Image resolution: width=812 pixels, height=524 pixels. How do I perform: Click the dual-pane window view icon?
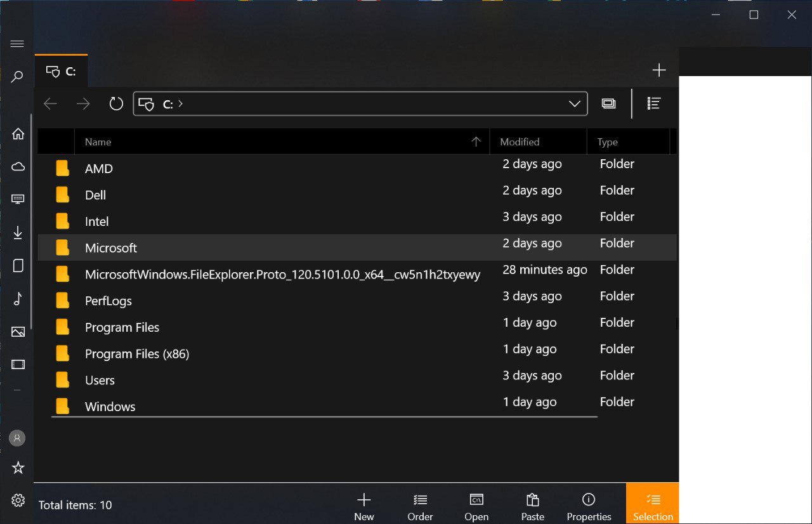point(608,103)
